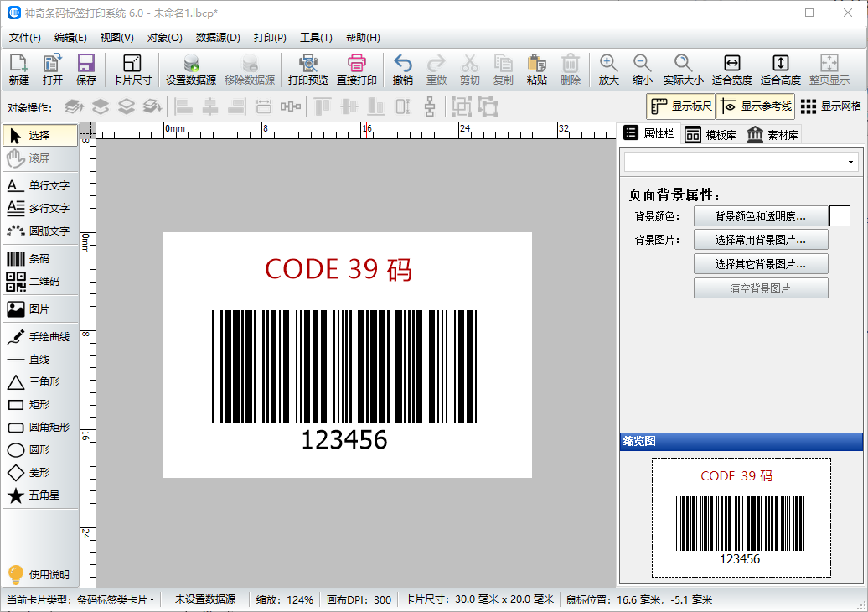Screen dimensions: 868x612
Task: Pick the 单行文字 single-line text tool
Action: pos(40,185)
